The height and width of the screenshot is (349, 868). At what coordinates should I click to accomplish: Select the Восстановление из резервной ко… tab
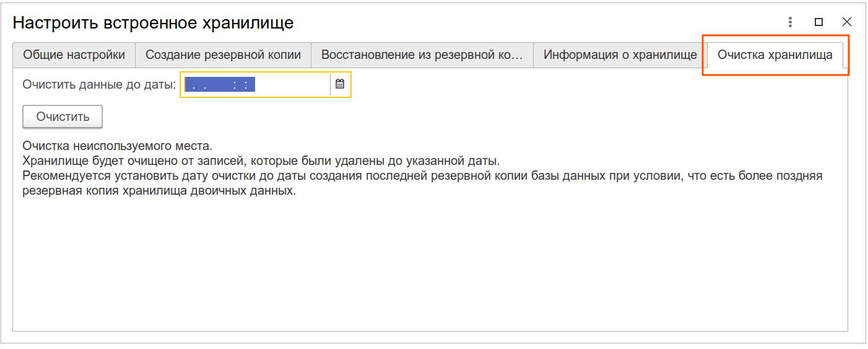422,55
